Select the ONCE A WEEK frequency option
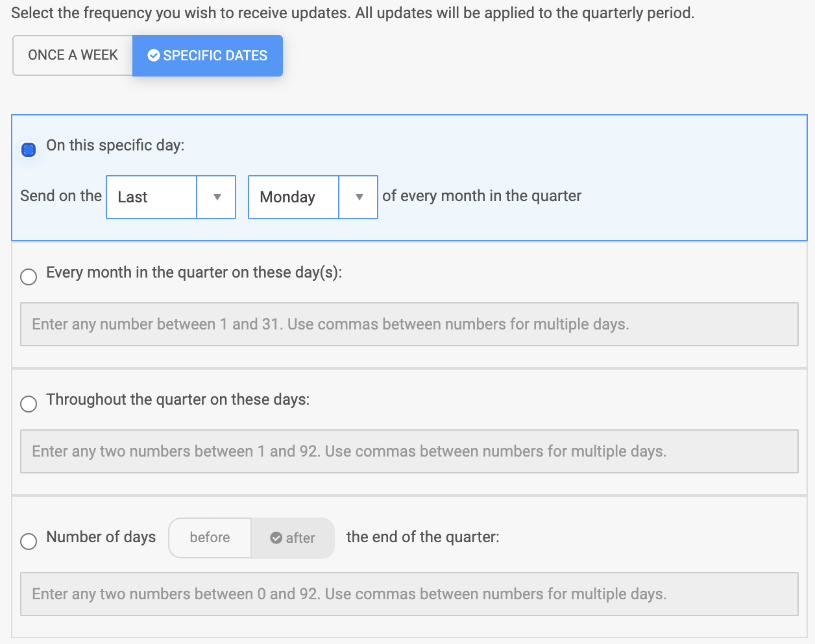 (73, 55)
